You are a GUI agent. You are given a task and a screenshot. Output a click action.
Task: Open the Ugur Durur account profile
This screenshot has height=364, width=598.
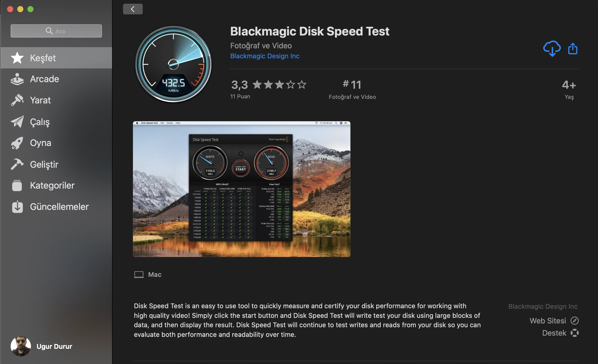click(x=41, y=346)
